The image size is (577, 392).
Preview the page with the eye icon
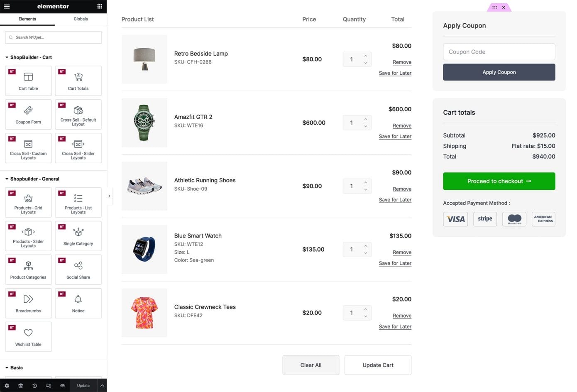pyautogui.click(x=63, y=385)
